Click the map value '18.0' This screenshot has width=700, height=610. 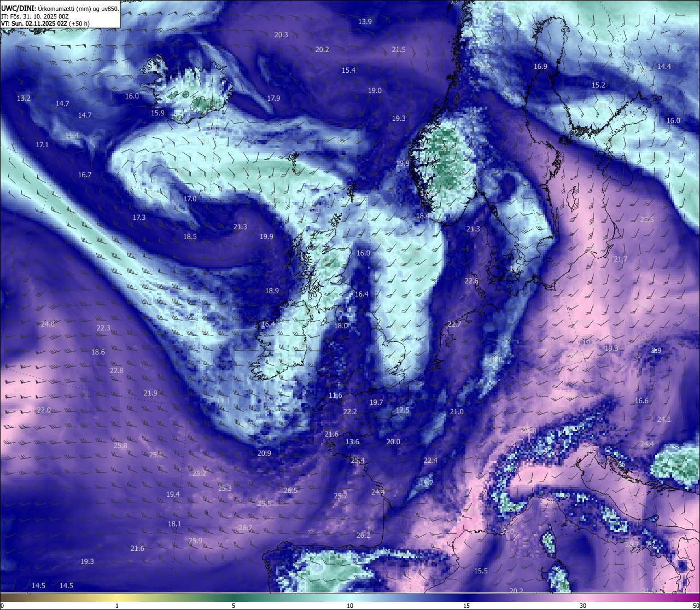click(341, 326)
